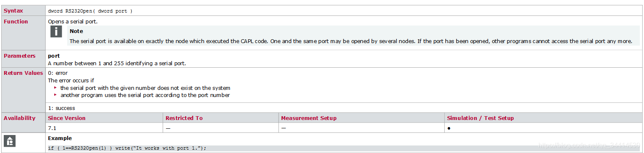Click the red arrow bullet before 'the serial port with'
This screenshot has width=644, height=153.
point(55,88)
